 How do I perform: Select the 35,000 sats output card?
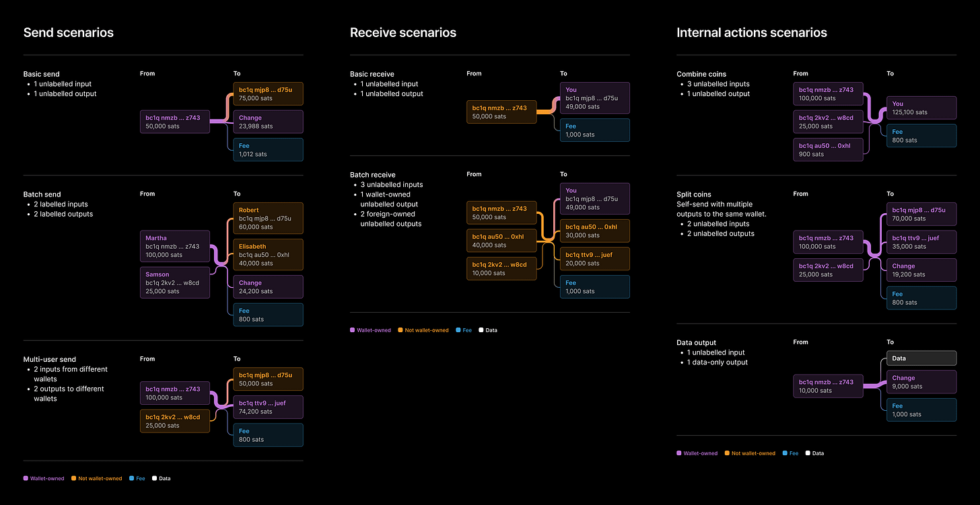921,242
